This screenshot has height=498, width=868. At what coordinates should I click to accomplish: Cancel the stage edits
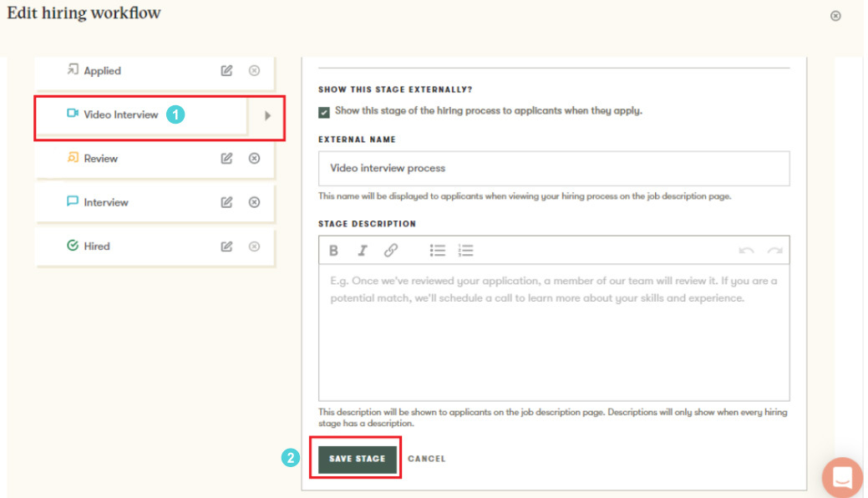point(426,459)
